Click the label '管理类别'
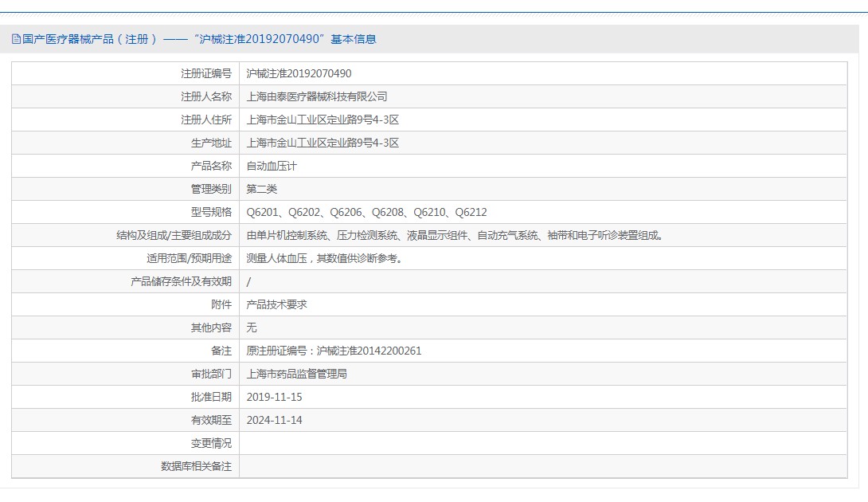 [x=211, y=189]
